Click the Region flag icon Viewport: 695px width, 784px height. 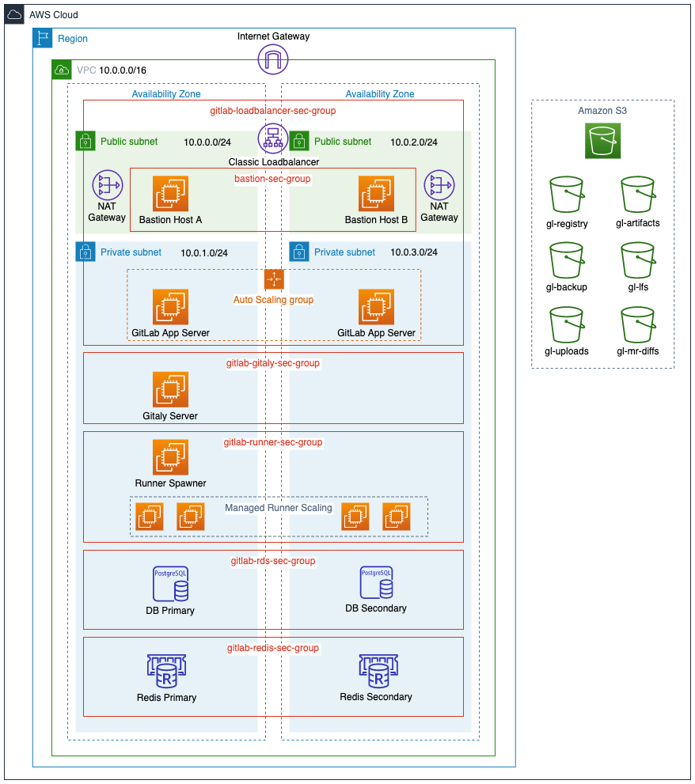tap(42, 38)
